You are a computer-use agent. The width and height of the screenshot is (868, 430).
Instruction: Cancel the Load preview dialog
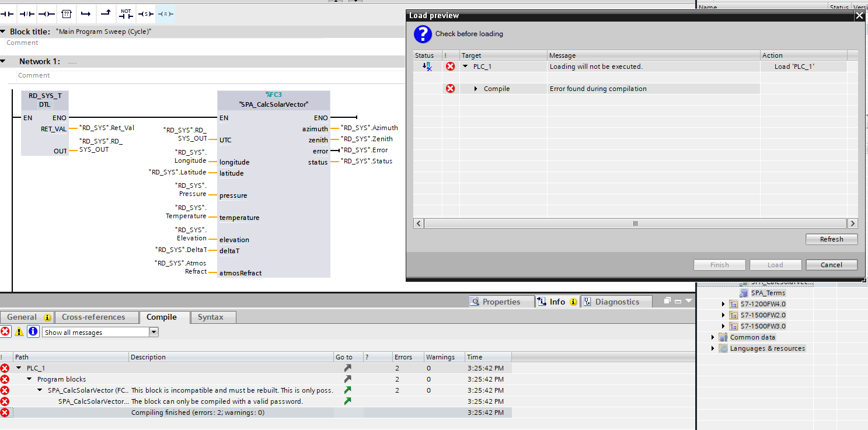point(831,265)
